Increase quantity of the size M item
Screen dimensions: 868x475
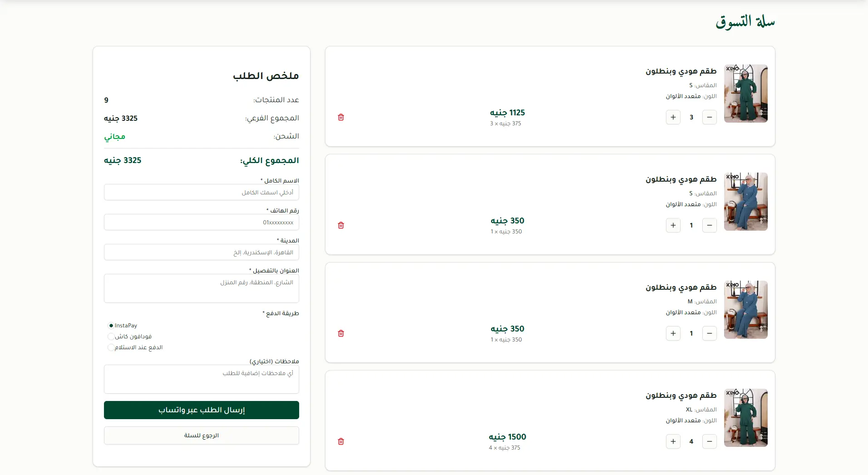point(673,333)
